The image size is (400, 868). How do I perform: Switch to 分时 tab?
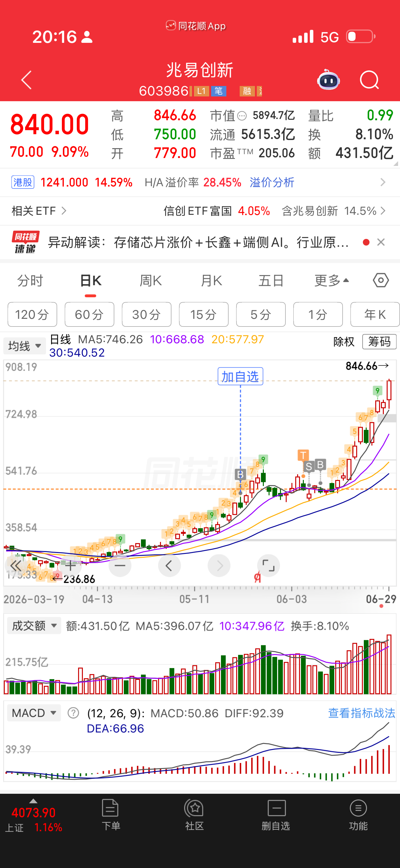tap(30, 280)
